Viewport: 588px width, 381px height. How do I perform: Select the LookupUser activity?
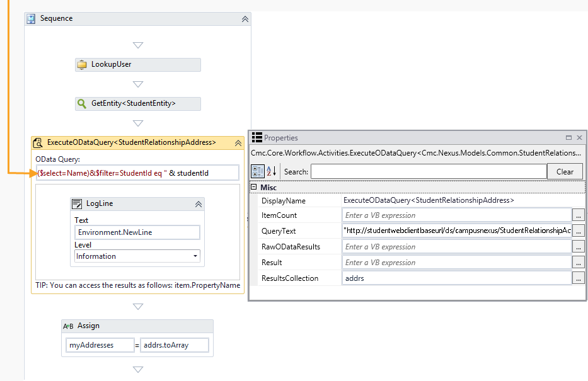[x=138, y=64]
